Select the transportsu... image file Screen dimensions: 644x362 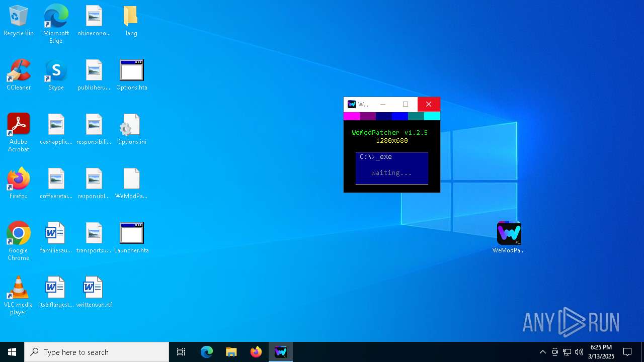coord(94,238)
